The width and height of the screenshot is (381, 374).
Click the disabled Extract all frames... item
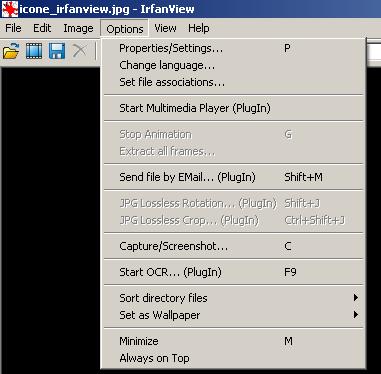[233, 151]
